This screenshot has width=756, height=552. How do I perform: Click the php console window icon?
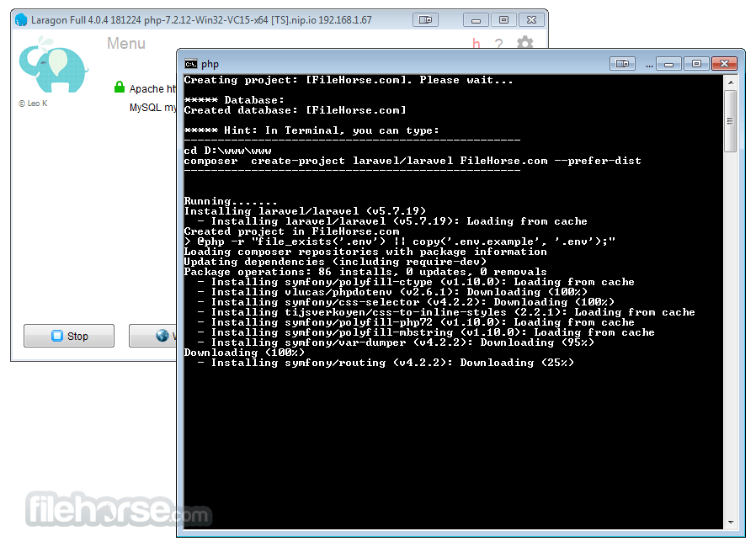tap(191, 64)
